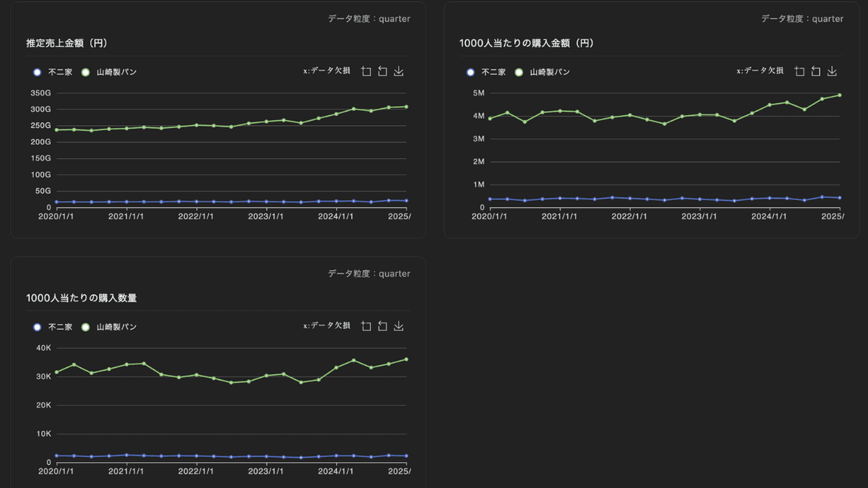Viewport: 868px width, 488px height.
Task: Hide 不二家 series in 1000人当たりの購入数量 chart
Action: point(53,327)
